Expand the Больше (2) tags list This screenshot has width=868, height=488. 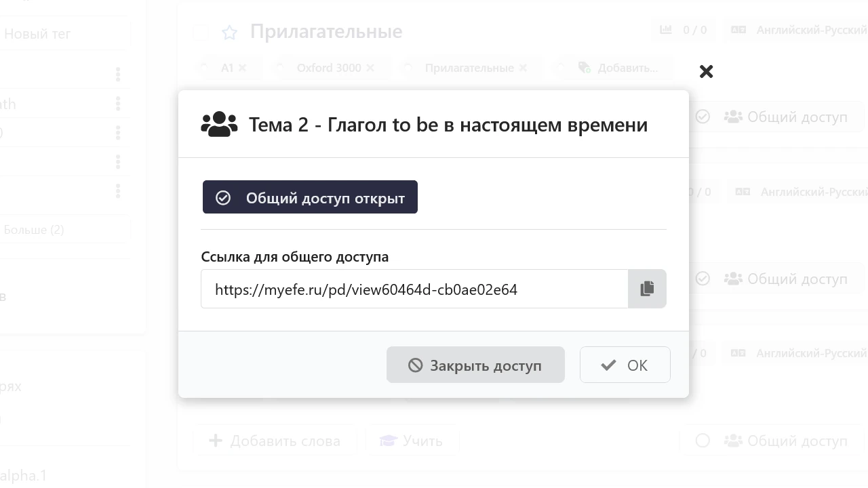64,230
